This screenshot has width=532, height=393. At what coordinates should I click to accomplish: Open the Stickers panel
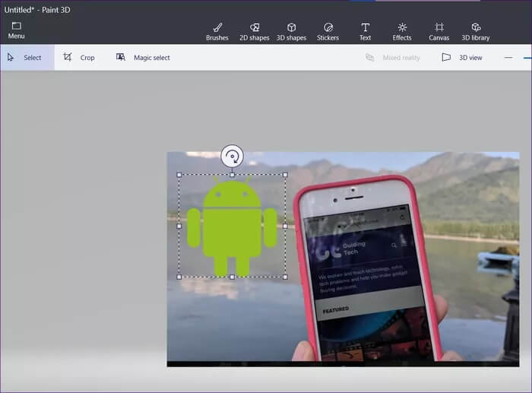point(328,32)
